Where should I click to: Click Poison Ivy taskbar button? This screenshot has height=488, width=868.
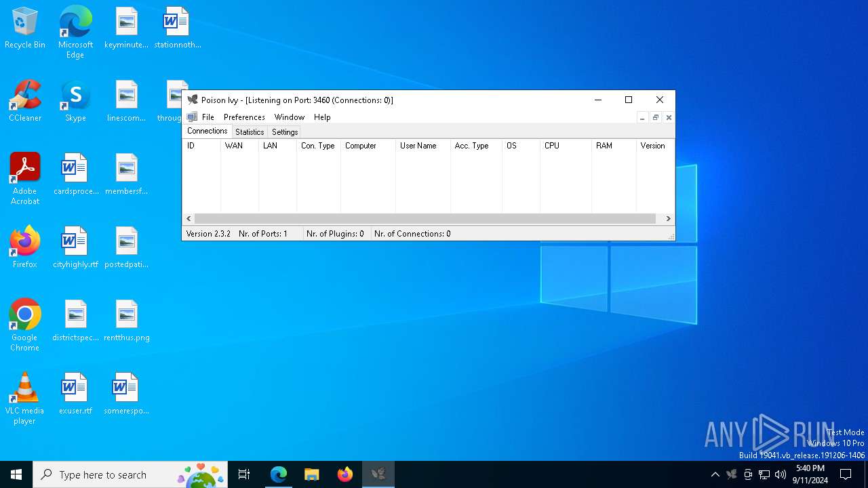pos(378,474)
